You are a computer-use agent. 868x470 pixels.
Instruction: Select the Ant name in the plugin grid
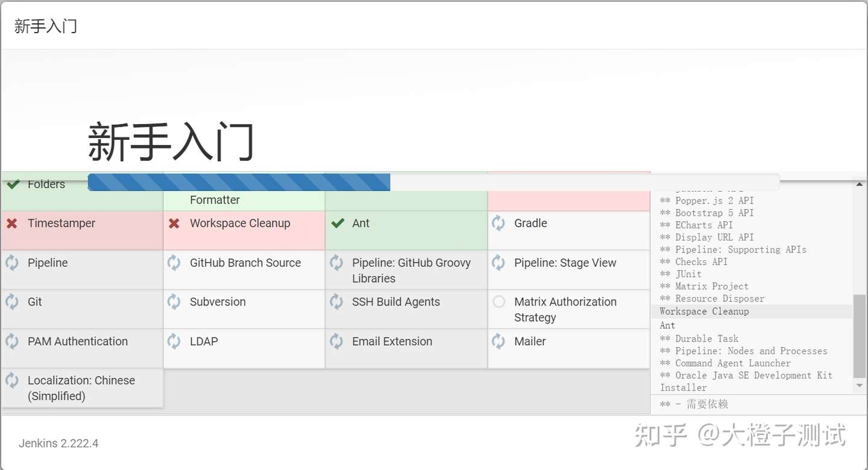click(361, 224)
